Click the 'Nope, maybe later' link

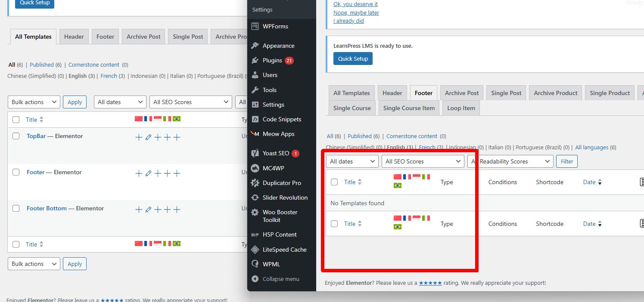pos(356,12)
